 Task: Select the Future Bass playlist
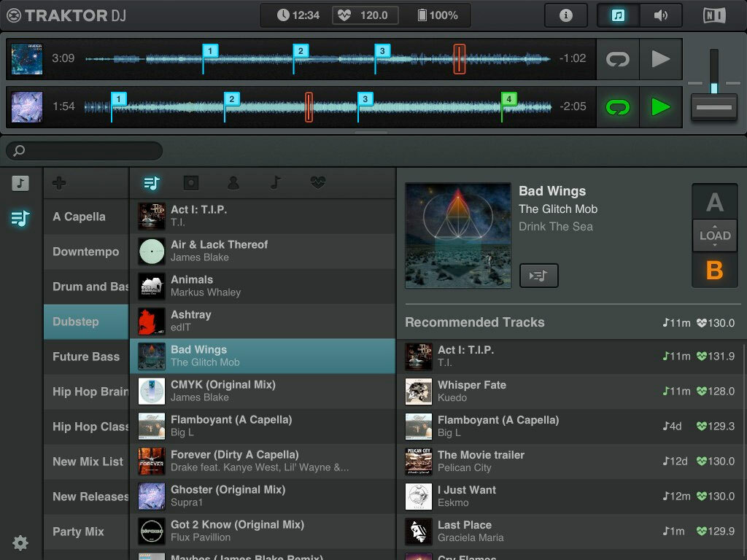pos(86,357)
